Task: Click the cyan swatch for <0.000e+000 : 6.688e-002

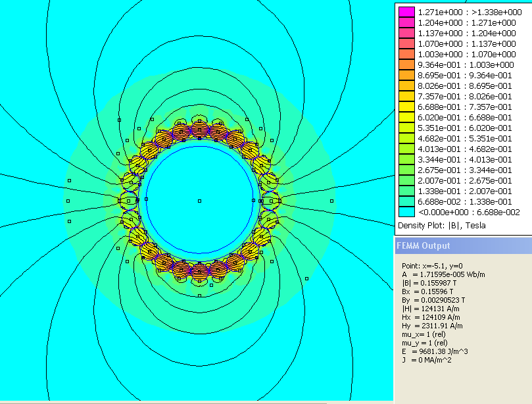Action: click(406, 212)
